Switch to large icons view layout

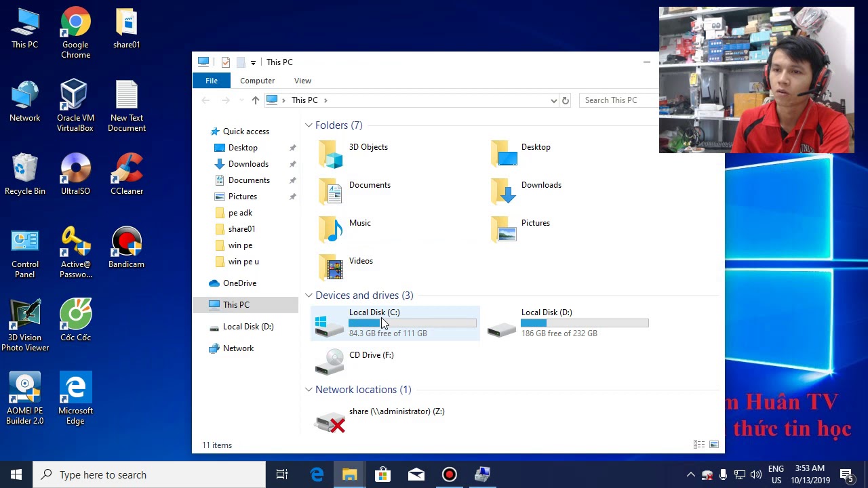[x=714, y=445]
